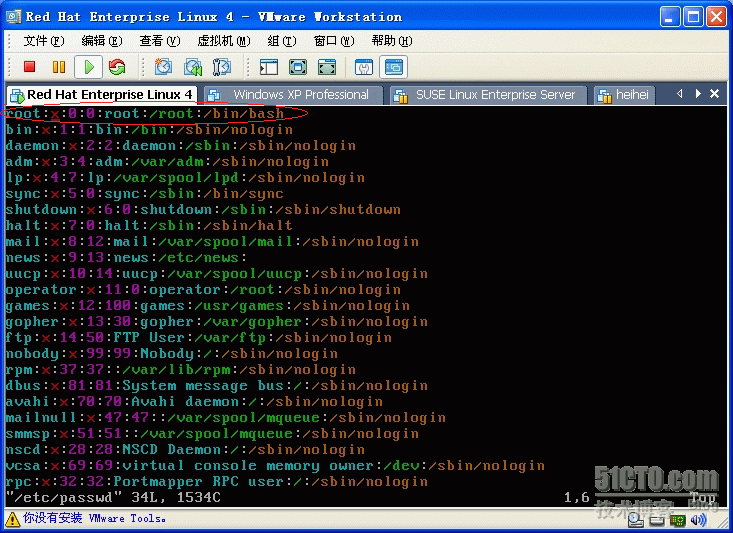Close the current VM tab with X

tap(714, 94)
